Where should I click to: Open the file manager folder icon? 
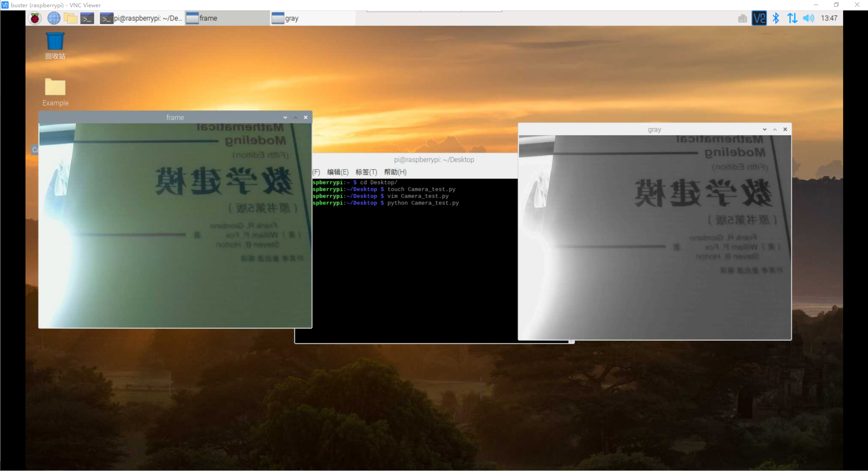[x=71, y=18]
